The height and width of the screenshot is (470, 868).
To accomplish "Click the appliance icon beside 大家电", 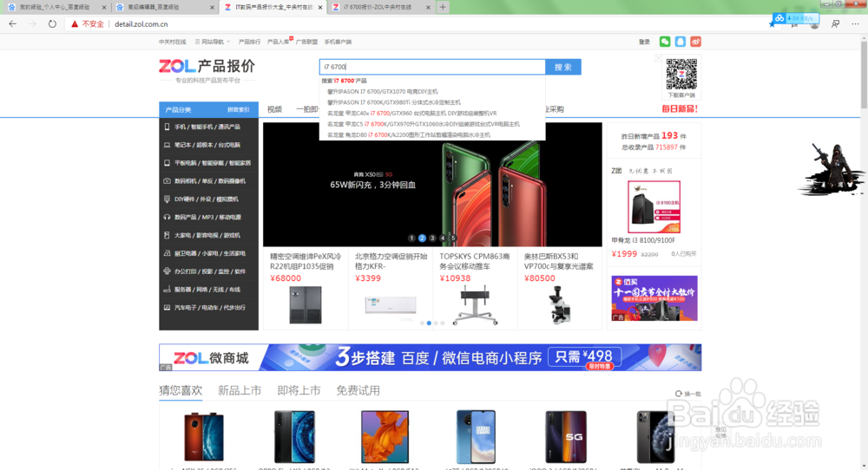I will [167, 235].
